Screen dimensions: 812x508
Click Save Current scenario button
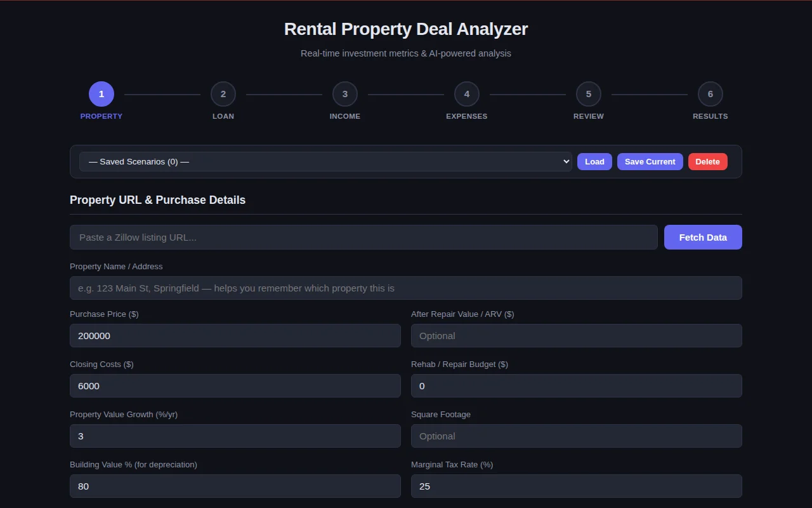pyautogui.click(x=650, y=161)
